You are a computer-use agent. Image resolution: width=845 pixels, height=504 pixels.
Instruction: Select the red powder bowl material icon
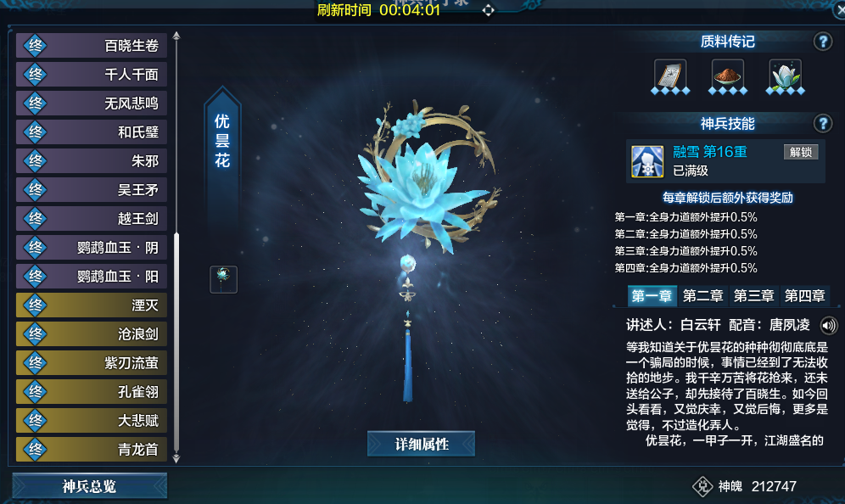[728, 75]
